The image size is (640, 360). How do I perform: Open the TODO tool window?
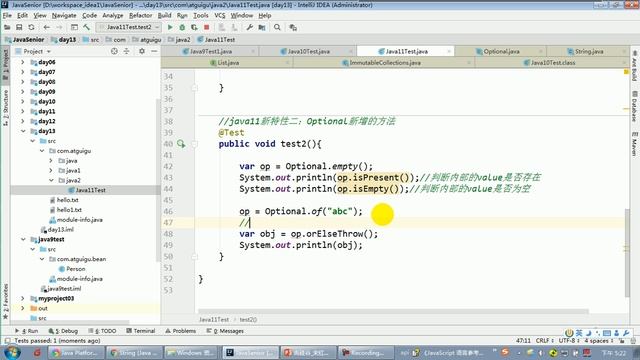coord(103,331)
